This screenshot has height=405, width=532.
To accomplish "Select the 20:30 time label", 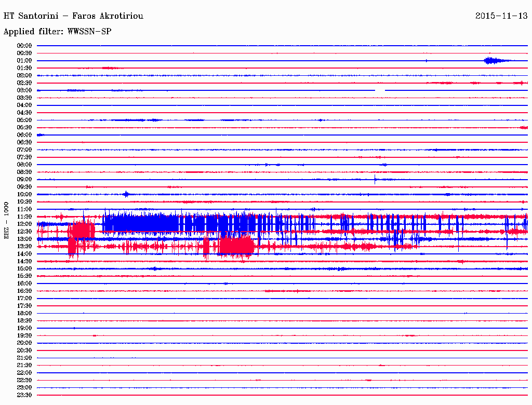I will click(x=24, y=350).
